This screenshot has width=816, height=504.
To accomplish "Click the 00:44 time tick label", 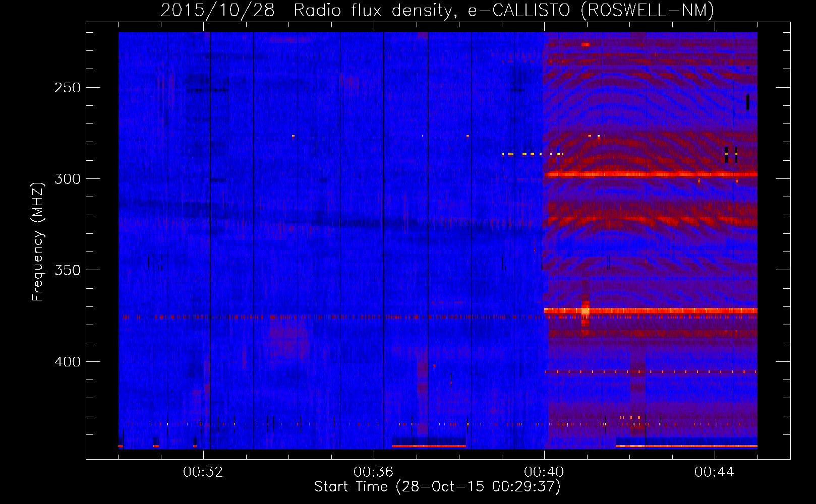I will coord(715,472).
